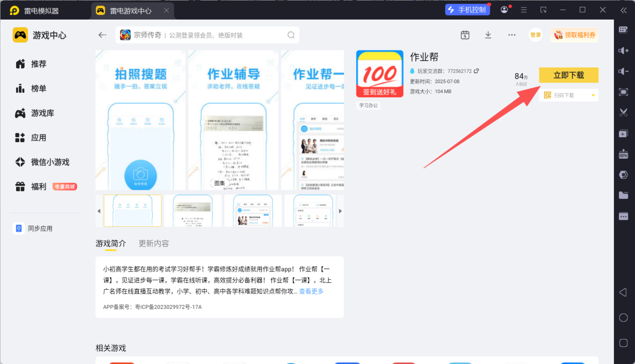Click the 作业帮 app icon

380,74
